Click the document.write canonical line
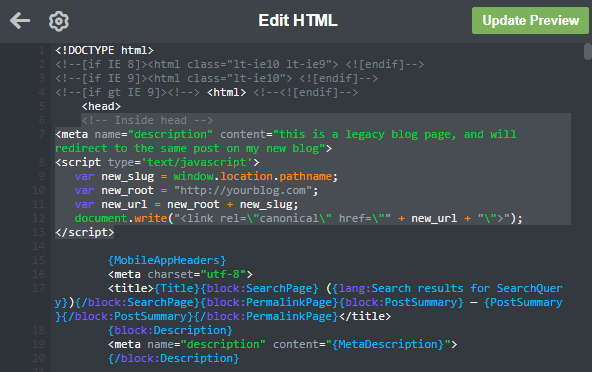This screenshot has height=372, width=592. click(x=299, y=218)
